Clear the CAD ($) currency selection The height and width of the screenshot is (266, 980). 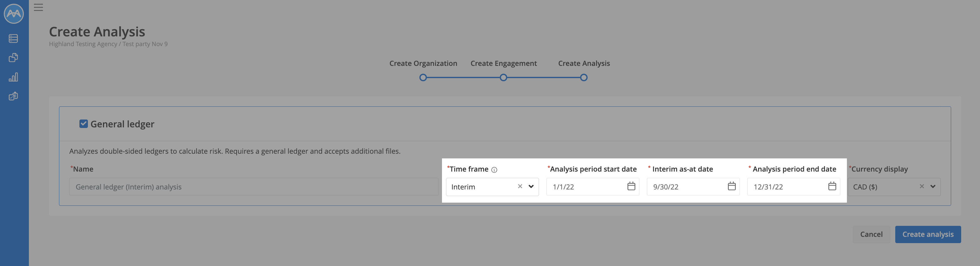click(922, 186)
